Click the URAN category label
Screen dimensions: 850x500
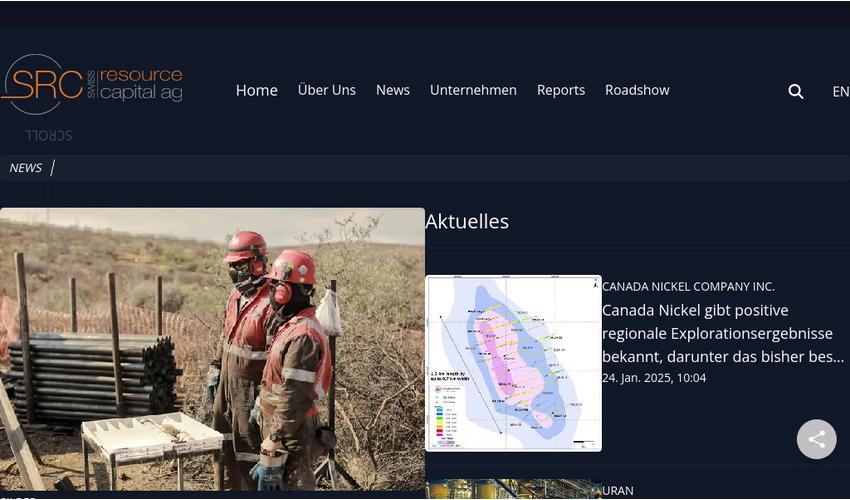point(618,491)
